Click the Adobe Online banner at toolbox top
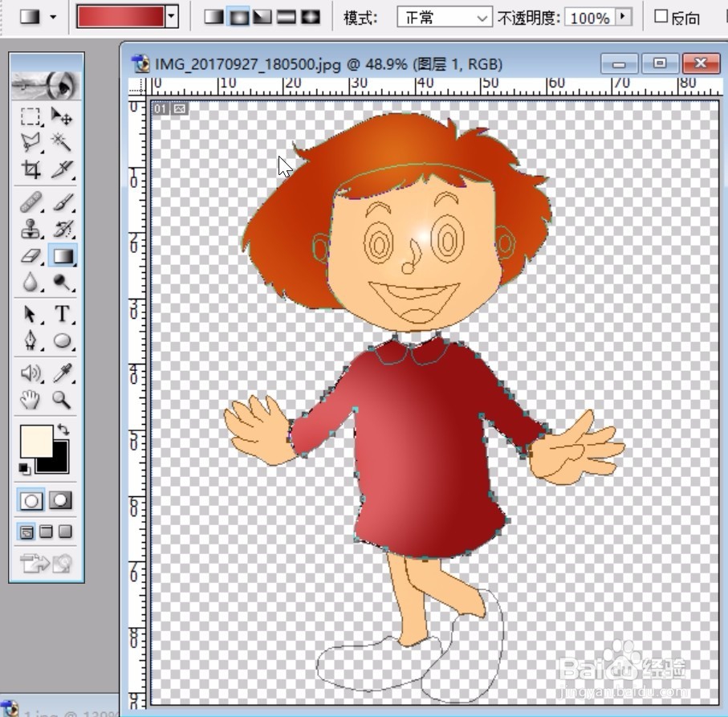 [46, 85]
